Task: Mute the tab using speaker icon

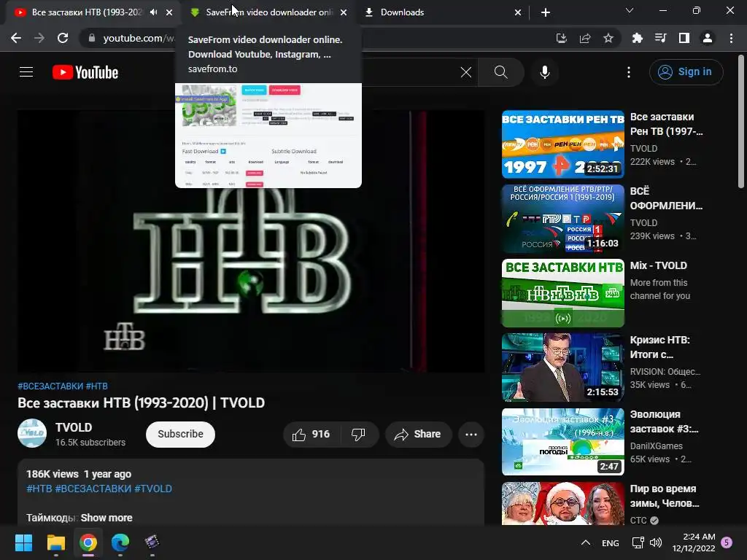Action: [x=153, y=12]
